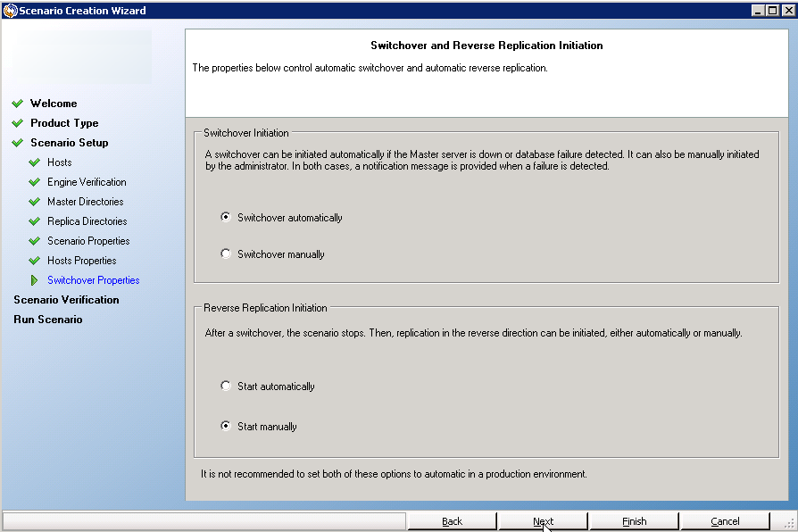Open the Product Type step

64,123
